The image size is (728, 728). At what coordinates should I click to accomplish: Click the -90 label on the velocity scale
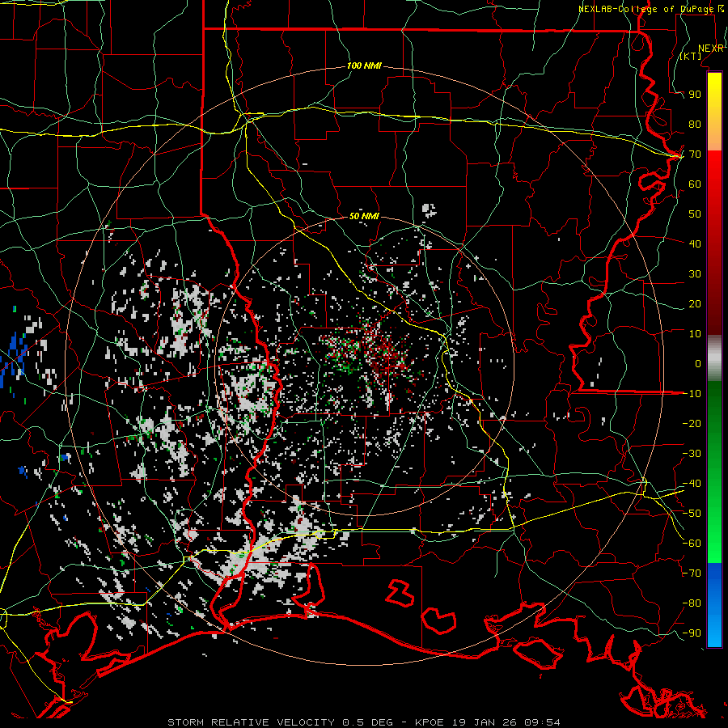[x=692, y=633]
